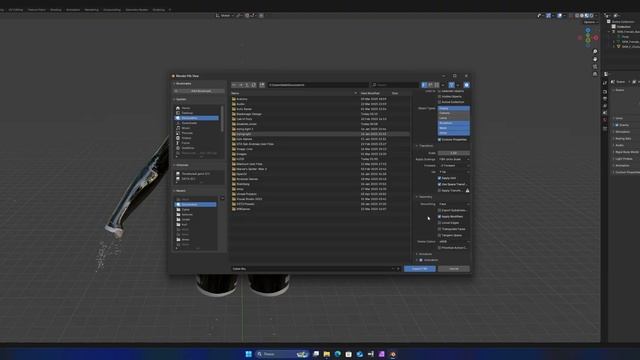Refresh the file list

[253, 85]
